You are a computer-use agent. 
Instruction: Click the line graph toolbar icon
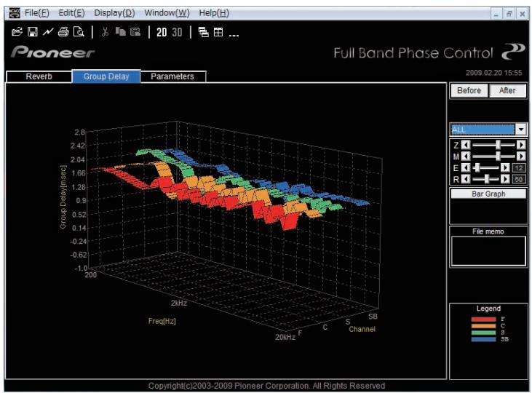click(x=48, y=32)
